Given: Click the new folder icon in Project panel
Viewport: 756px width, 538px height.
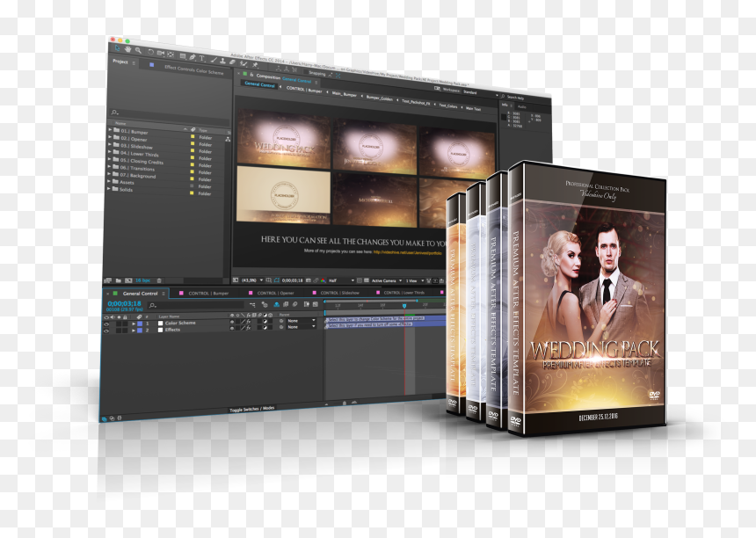Looking at the screenshot, I should (118, 280).
